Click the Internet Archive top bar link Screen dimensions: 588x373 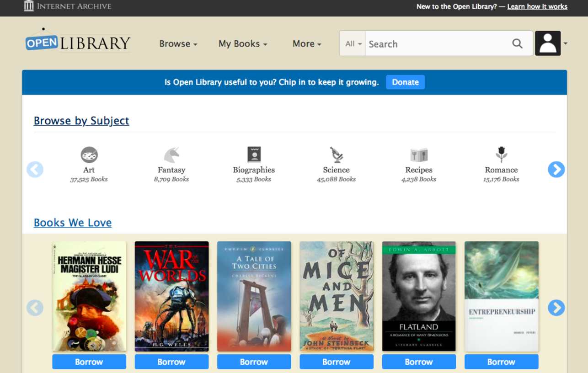point(68,6)
